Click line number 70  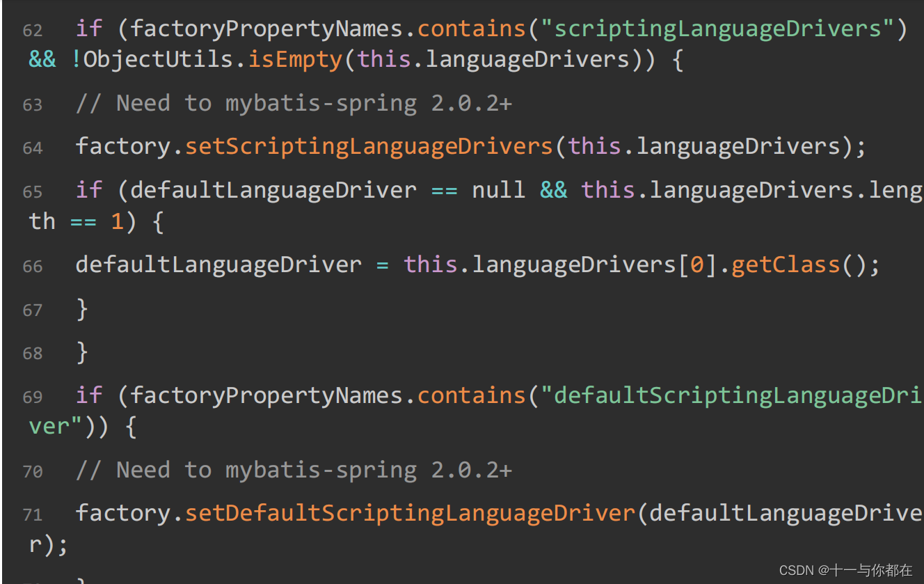point(33,472)
